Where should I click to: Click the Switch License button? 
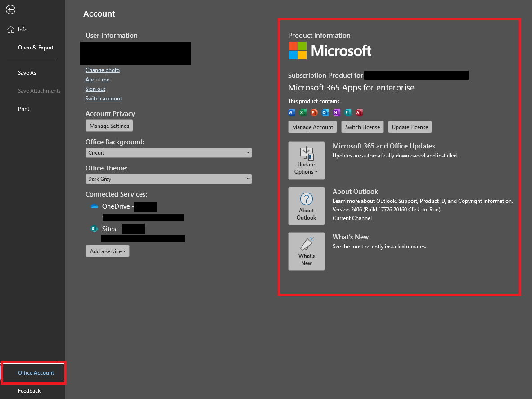[x=362, y=127]
